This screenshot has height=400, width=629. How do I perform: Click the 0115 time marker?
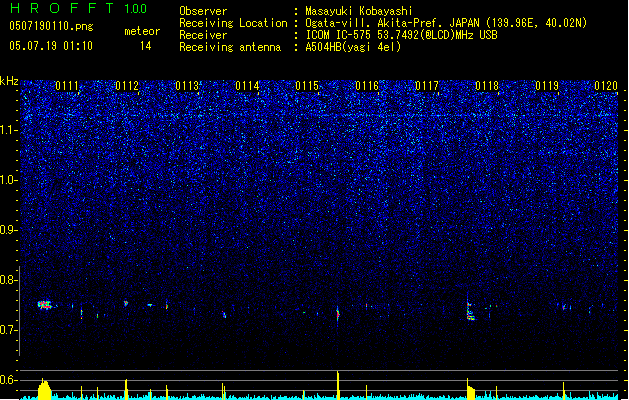pos(307,86)
